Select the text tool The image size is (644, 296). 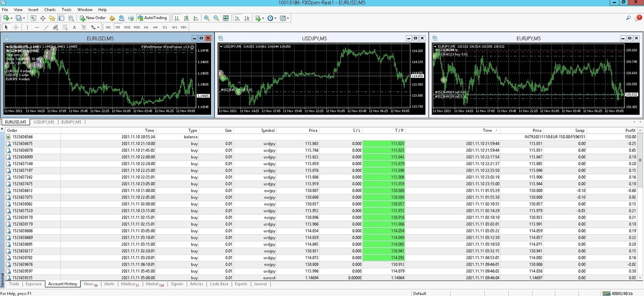pos(74,27)
